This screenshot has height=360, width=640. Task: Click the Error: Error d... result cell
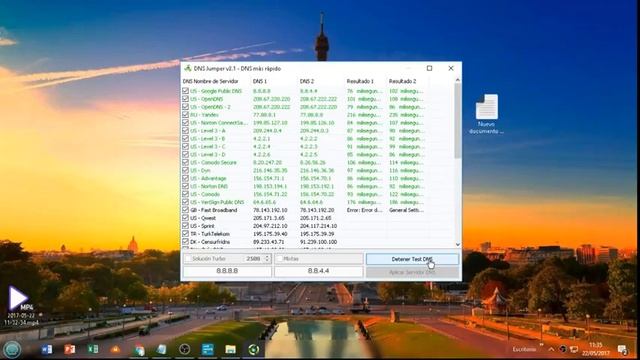pos(364,210)
